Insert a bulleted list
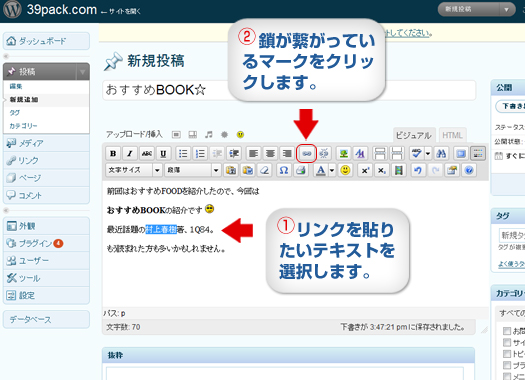525x380 pixels. (183, 153)
